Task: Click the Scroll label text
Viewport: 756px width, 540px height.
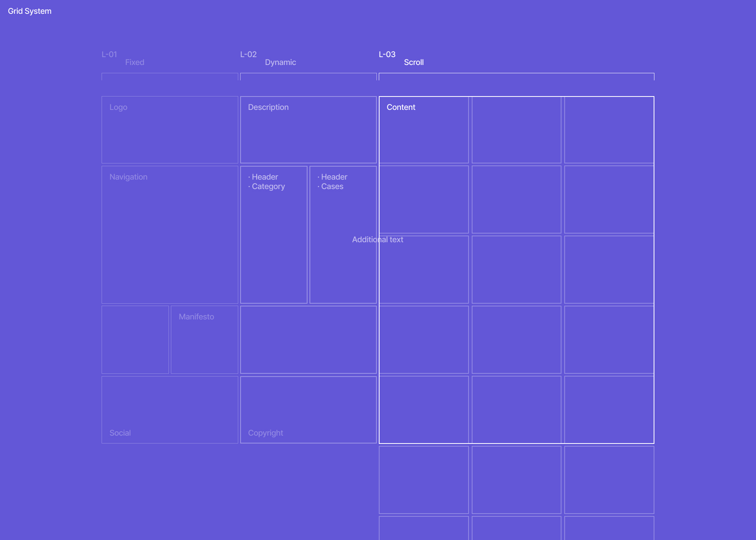Action: coord(414,62)
